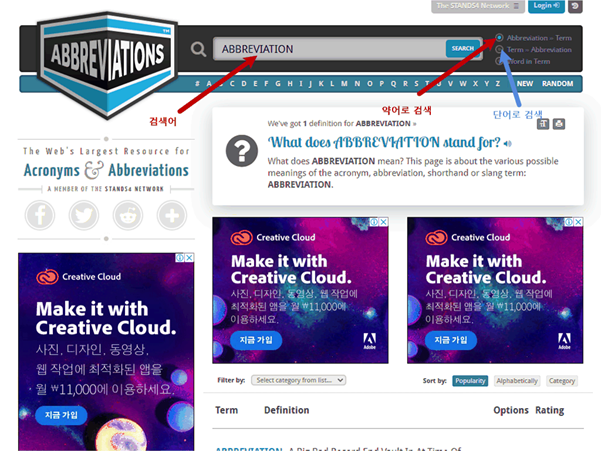
Task: Browse abbreviations starting with letter K
Action: (x=321, y=84)
